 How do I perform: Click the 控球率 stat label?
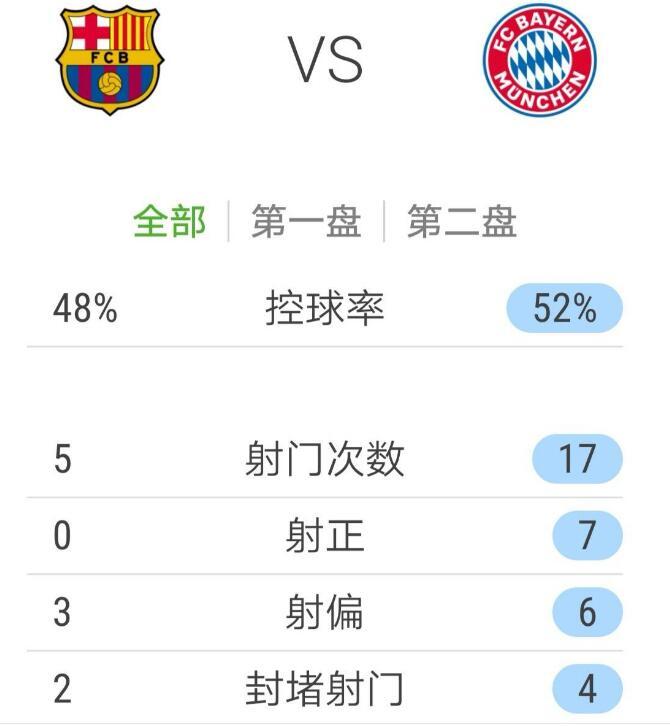tap(325, 309)
